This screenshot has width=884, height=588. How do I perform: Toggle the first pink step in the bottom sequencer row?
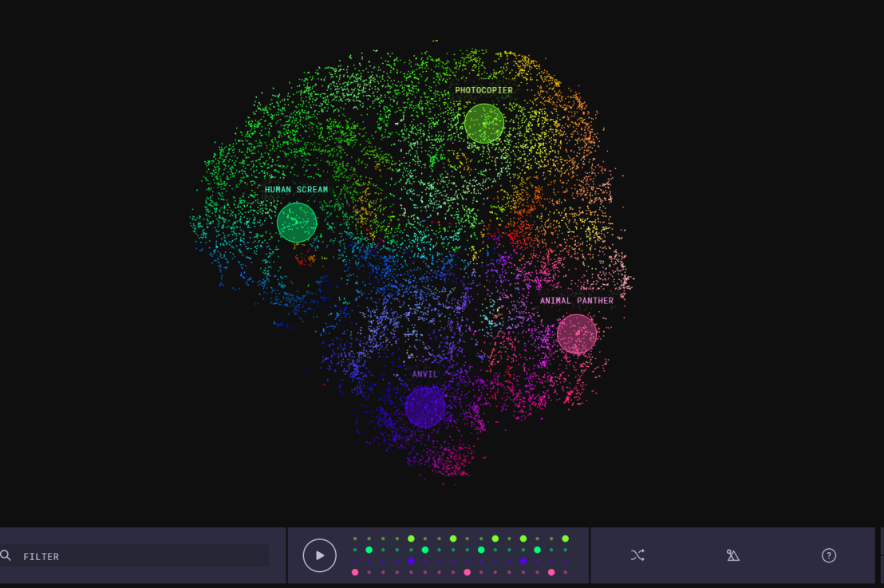(x=355, y=572)
